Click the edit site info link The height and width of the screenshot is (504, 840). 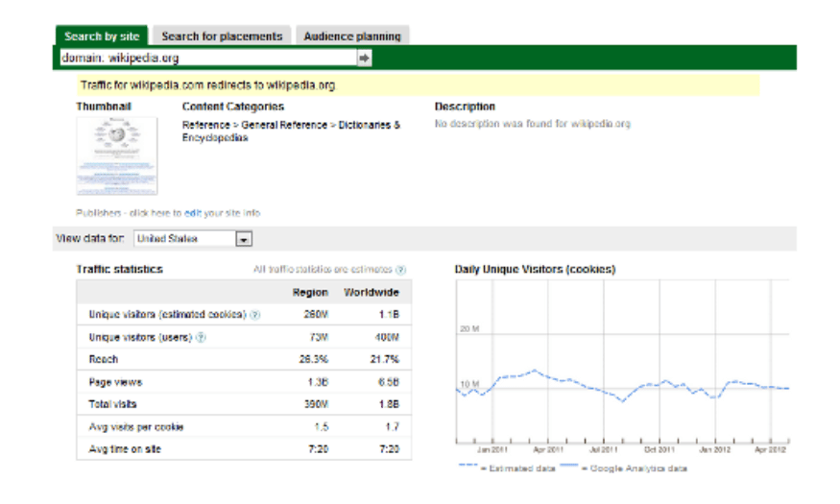click(x=193, y=213)
